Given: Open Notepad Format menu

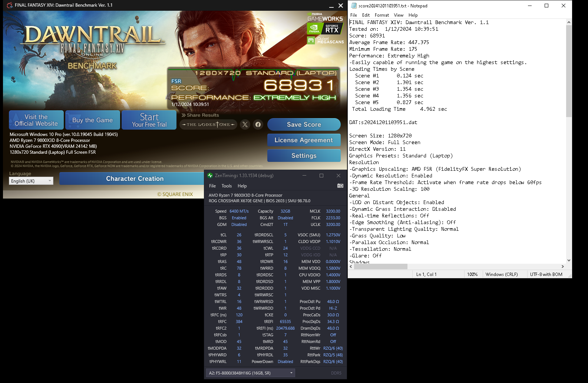Looking at the screenshot, I should pos(382,15).
